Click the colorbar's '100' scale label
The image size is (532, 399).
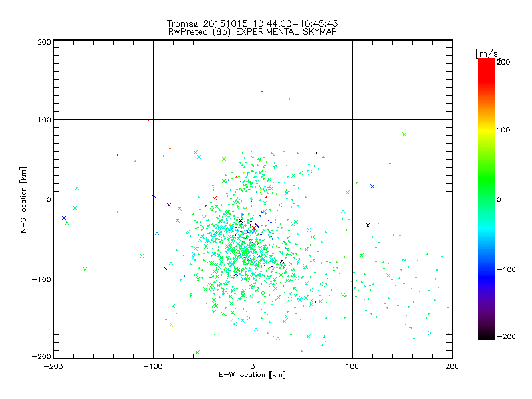point(503,130)
